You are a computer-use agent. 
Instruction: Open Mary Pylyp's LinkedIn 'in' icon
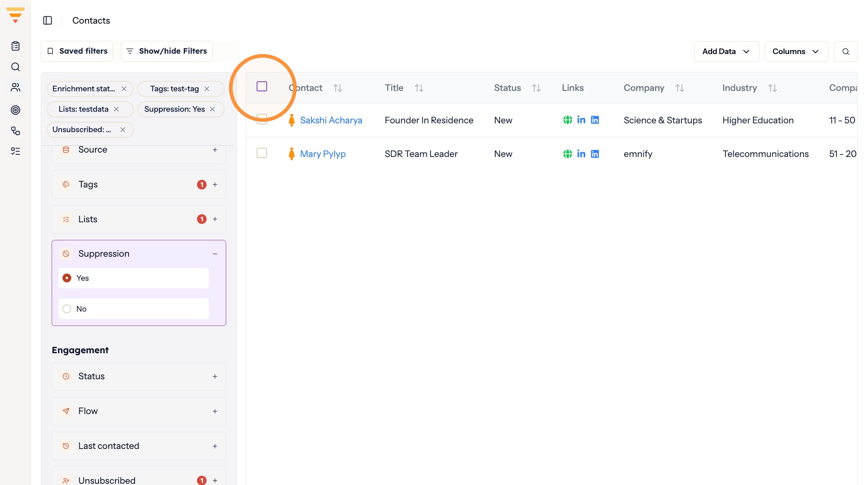(581, 154)
